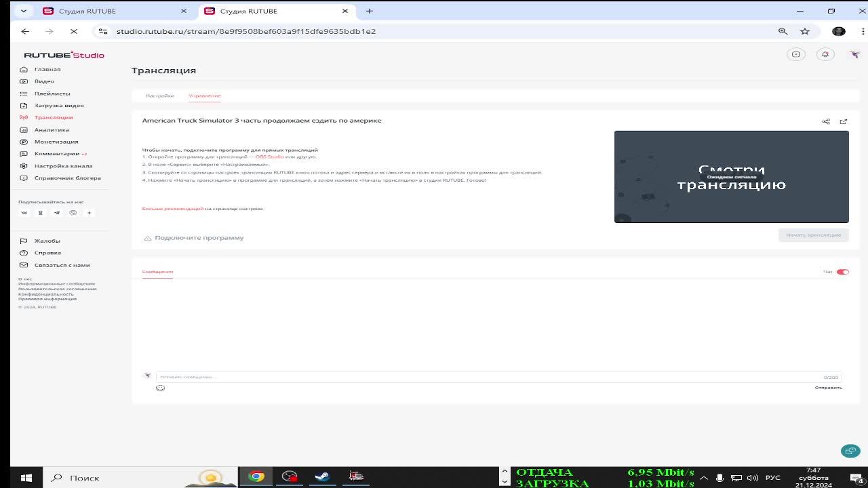This screenshot has width=868, height=488.
Task: Open Жалобы in sidebar
Action: (x=47, y=241)
